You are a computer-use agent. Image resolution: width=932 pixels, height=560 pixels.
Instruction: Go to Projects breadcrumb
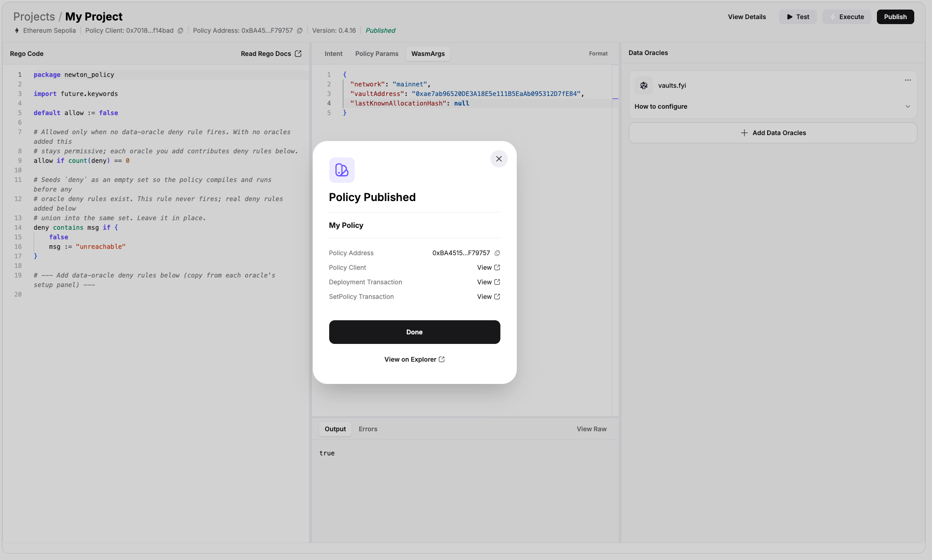34,17
